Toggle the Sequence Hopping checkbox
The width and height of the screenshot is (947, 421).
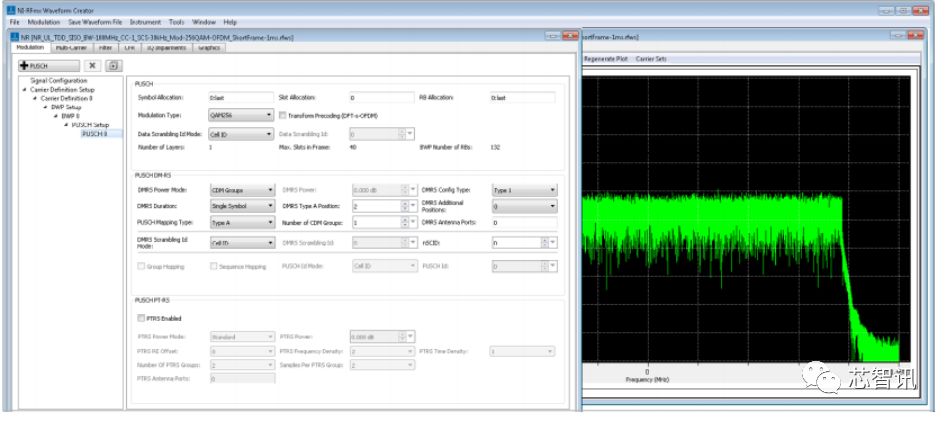tap(213, 266)
